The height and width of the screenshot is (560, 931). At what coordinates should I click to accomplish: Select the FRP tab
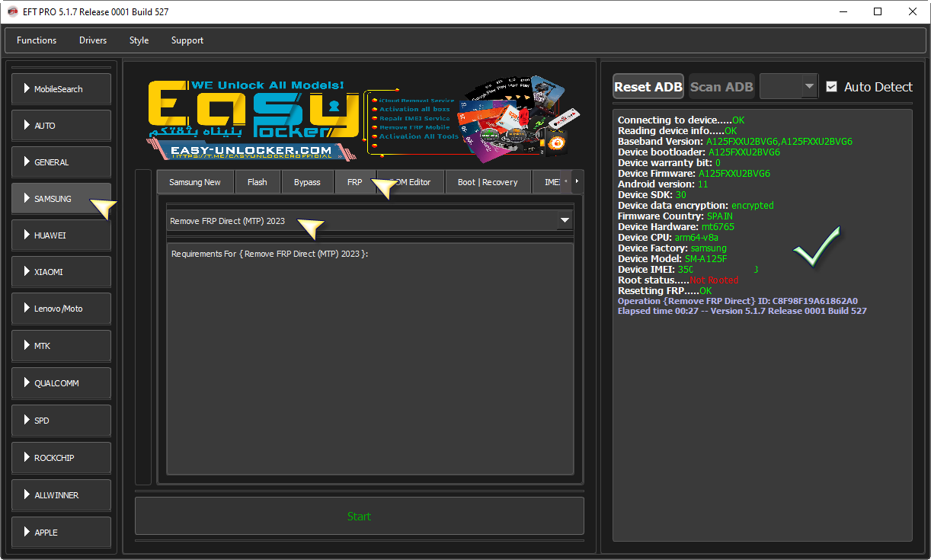click(x=355, y=182)
